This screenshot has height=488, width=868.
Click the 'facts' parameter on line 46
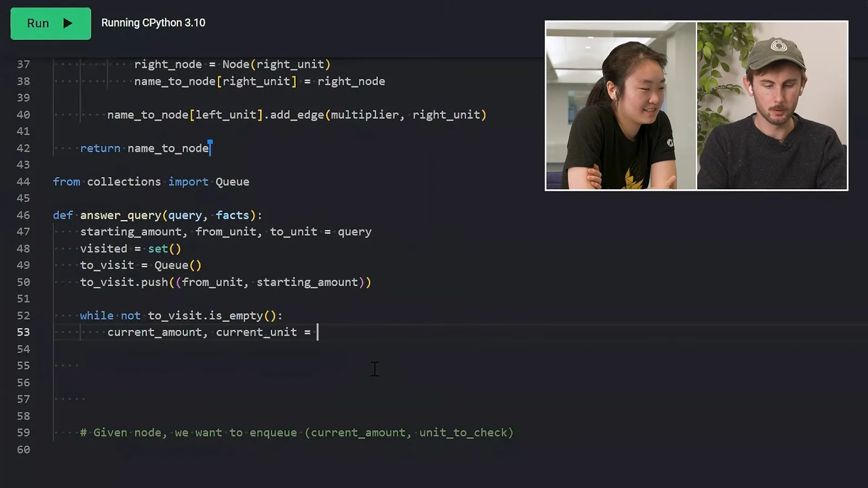point(232,215)
